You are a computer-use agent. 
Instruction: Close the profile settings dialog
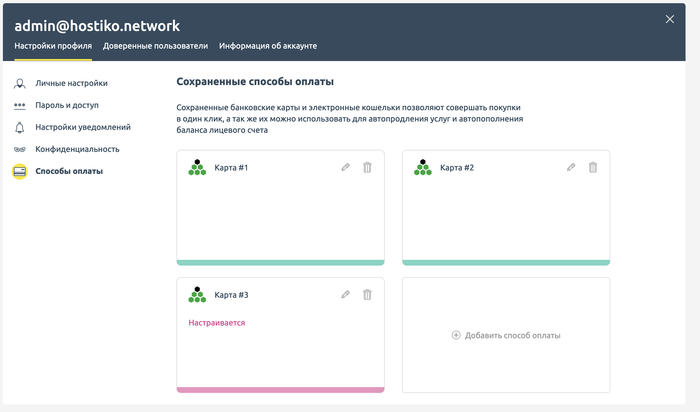670,19
